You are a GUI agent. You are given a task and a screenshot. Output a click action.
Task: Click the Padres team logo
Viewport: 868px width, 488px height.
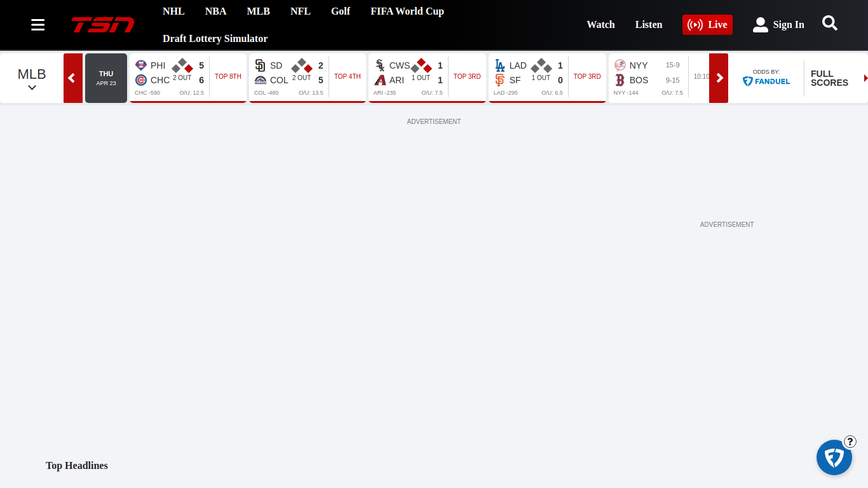[260, 65]
